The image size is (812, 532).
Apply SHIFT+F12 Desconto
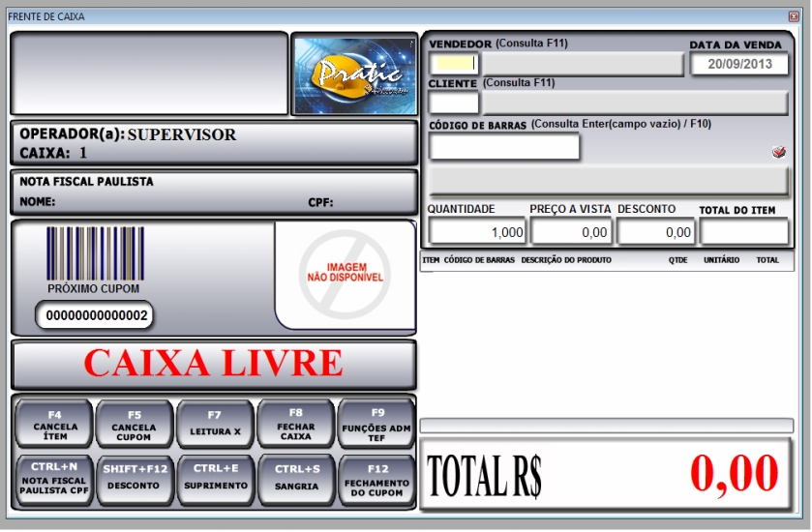point(135,480)
